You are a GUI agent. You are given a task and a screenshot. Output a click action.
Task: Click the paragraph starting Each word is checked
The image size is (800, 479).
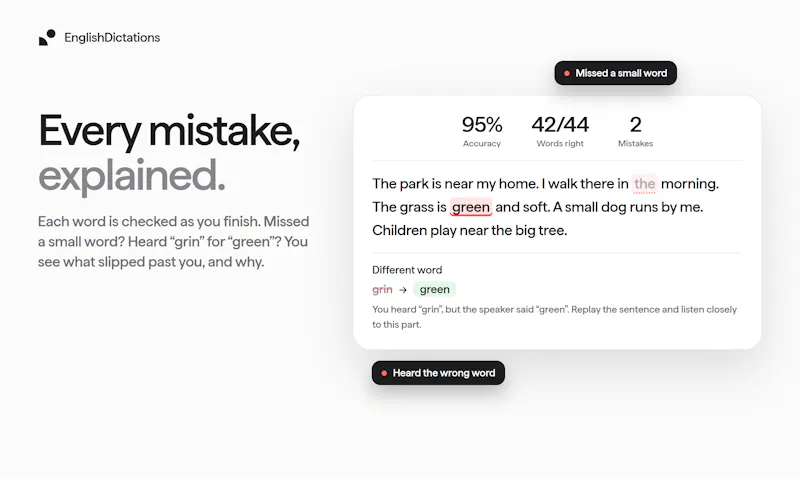pyautogui.click(x=173, y=242)
